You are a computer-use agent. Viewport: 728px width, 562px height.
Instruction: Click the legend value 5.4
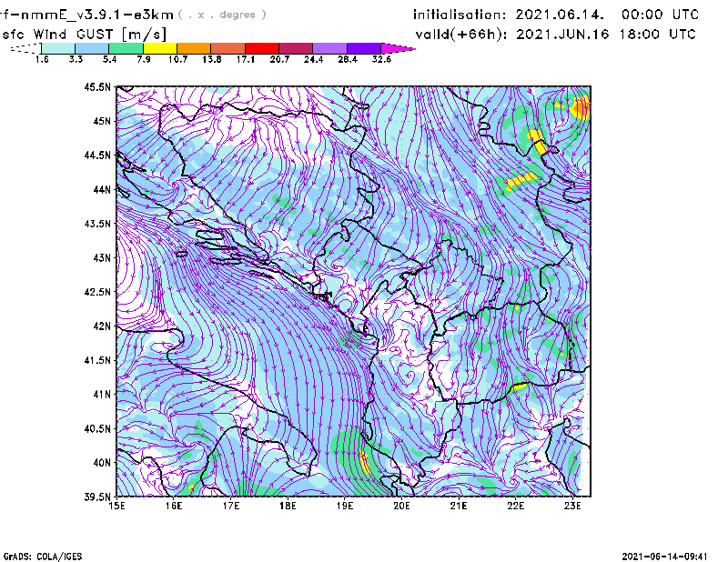(109, 59)
